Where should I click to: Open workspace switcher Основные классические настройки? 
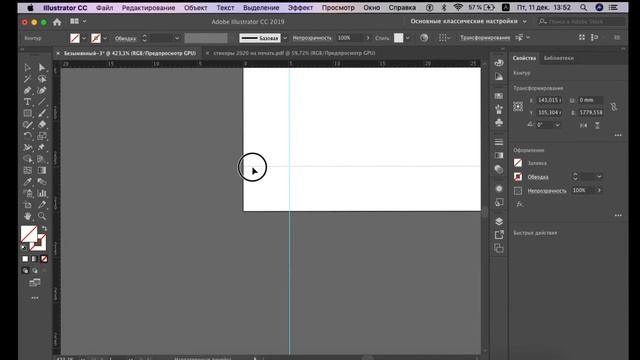(469, 21)
